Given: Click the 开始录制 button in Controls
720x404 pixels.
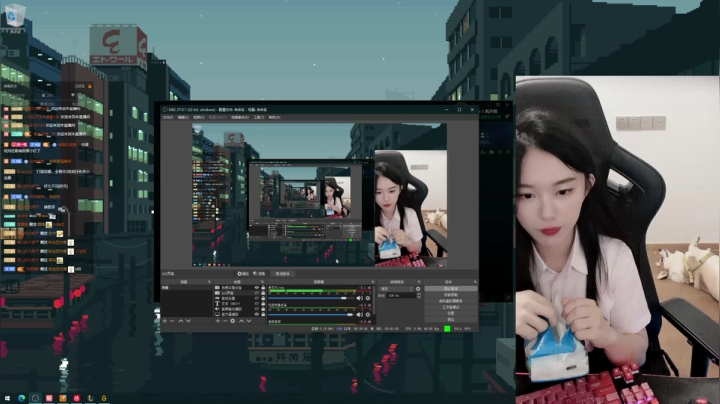Looking at the screenshot, I should coord(451,295).
